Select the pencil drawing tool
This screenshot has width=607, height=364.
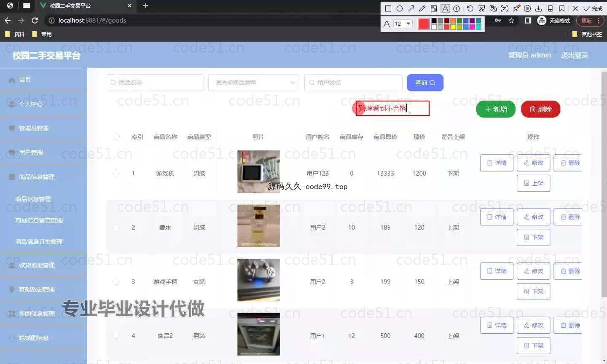click(422, 8)
